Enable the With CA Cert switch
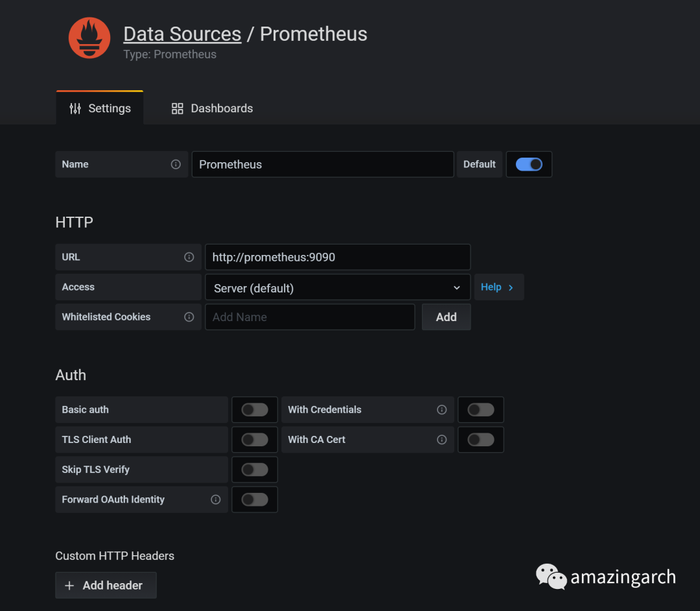The height and width of the screenshot is (611, 700). click(x=481, y=440)
